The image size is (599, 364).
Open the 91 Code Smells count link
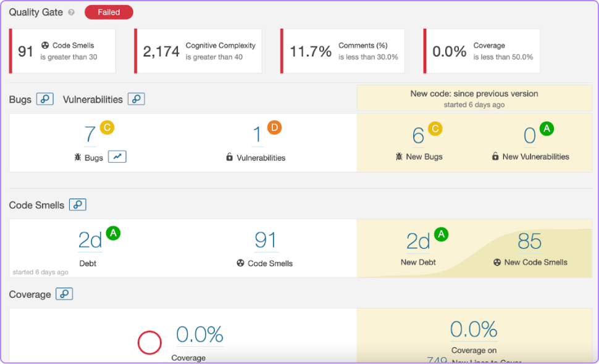(266, 241)
